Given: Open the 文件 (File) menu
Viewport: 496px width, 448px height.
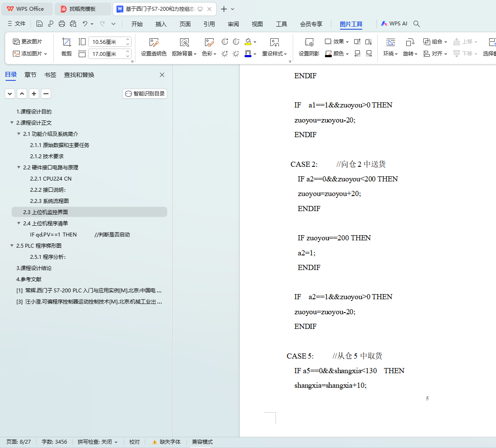Looking at the screenshot, I should (16, 24).
